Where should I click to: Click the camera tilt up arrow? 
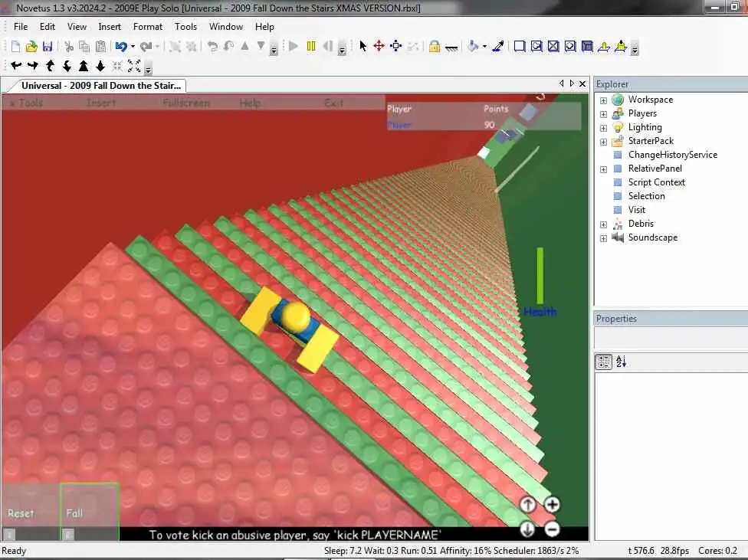tap(50, 66)
